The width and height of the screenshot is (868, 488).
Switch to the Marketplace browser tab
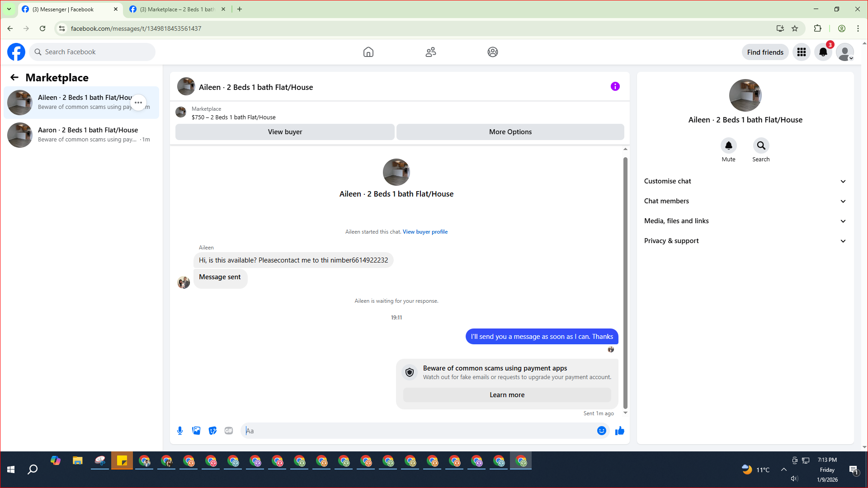coord(176,9)
